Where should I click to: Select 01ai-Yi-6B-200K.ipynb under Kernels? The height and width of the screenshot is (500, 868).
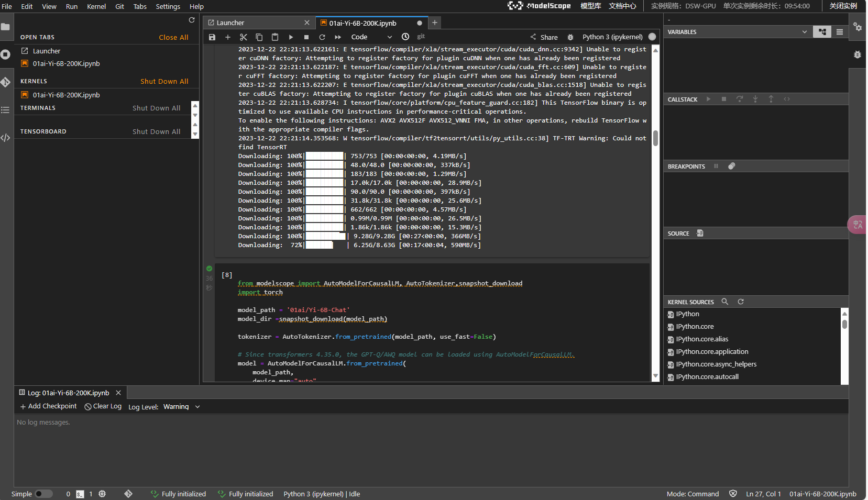point(106,95)
